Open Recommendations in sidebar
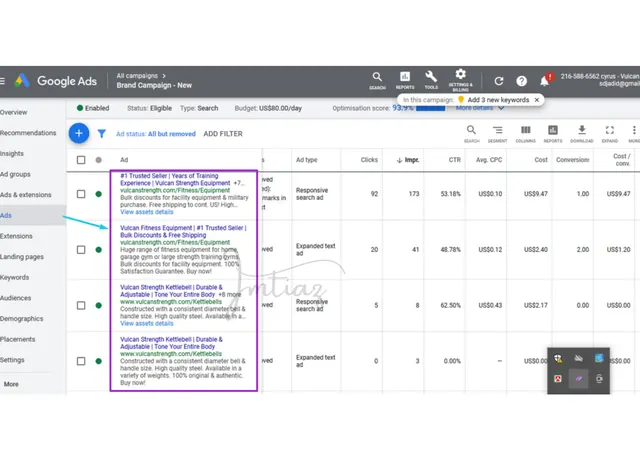 28,133
